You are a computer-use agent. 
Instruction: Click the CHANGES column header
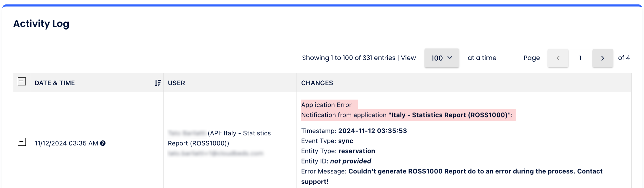pyautogui.click(x=317, y=83)
